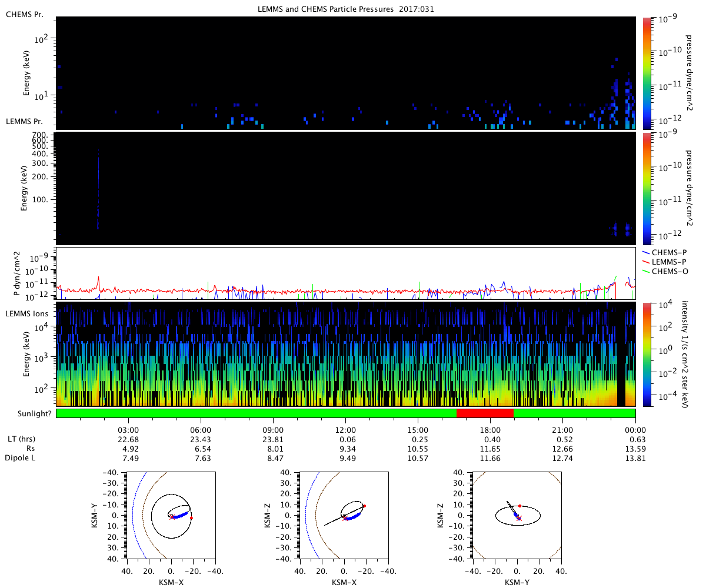Viewport: 706px width, 588px height.
Task: Click the KSM-X vs KSM-Z orbit plot
Action: (x=344, y=514)
